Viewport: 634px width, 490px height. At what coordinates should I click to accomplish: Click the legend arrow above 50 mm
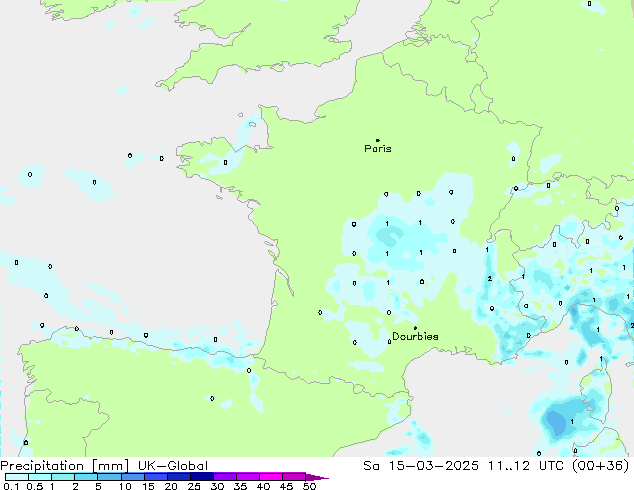(317, 477)
